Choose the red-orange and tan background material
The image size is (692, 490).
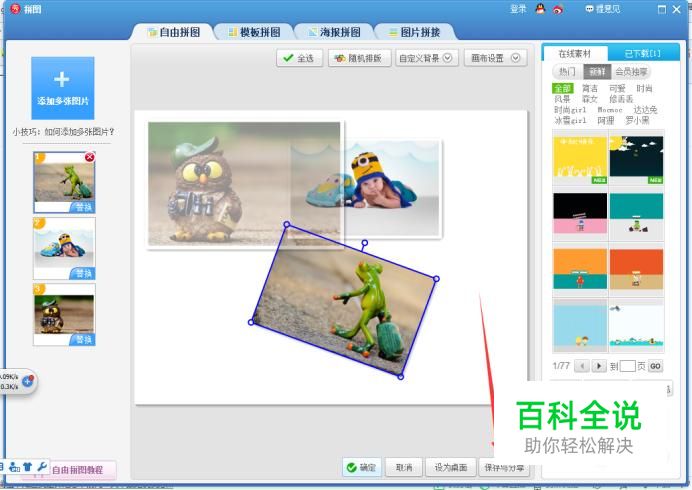click(636, 269)
